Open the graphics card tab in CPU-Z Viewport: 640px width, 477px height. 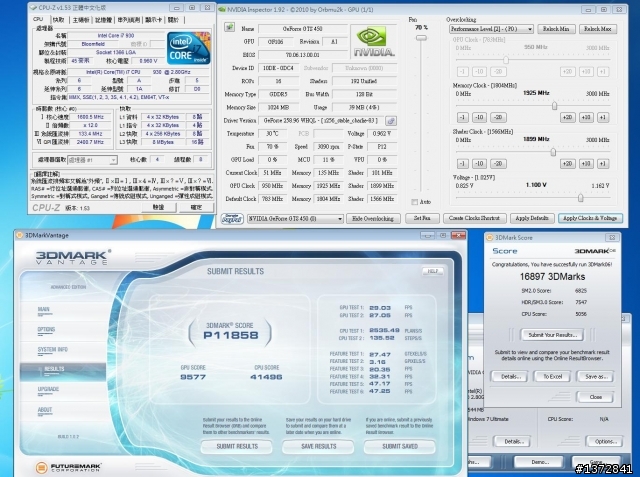153,20
